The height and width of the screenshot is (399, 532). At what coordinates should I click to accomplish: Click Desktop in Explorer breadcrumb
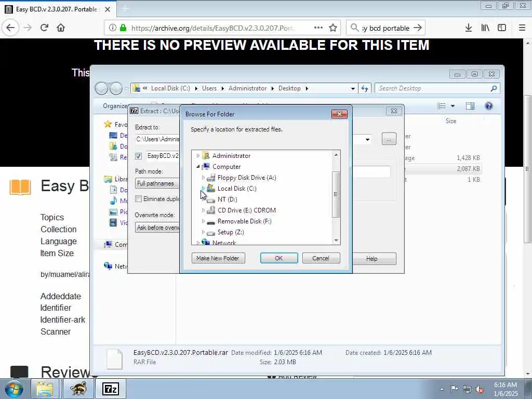(289, 88)
